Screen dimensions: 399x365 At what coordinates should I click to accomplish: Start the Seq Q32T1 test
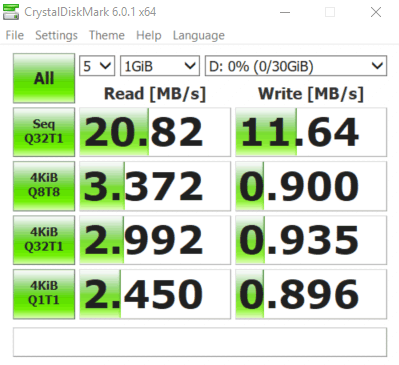click(x=44, y=132)
